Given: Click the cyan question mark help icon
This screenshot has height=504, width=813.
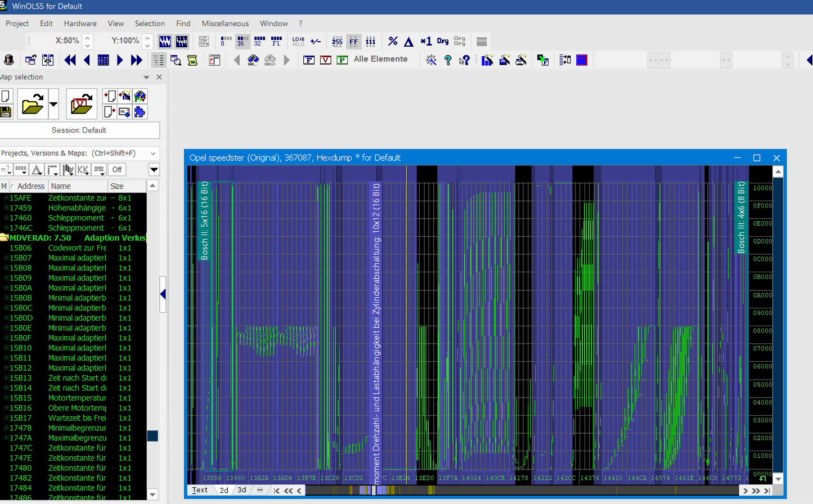Looking at the screenshot, I should 448,60.
